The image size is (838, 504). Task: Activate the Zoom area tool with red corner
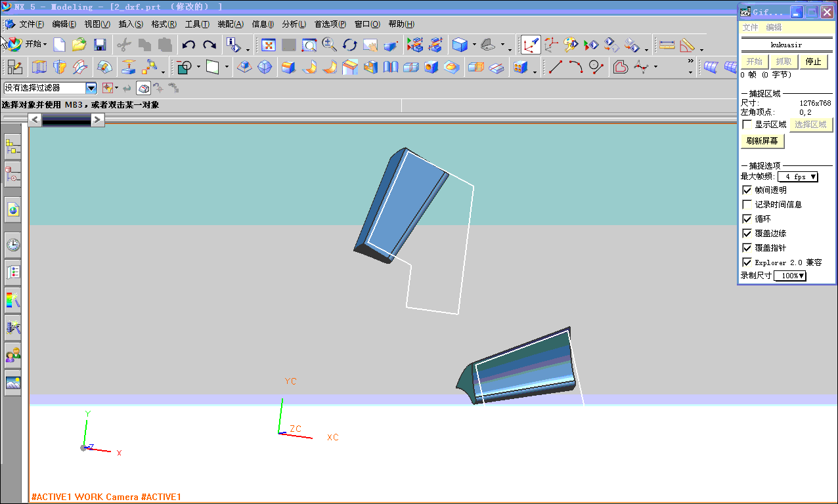point(309,45)
